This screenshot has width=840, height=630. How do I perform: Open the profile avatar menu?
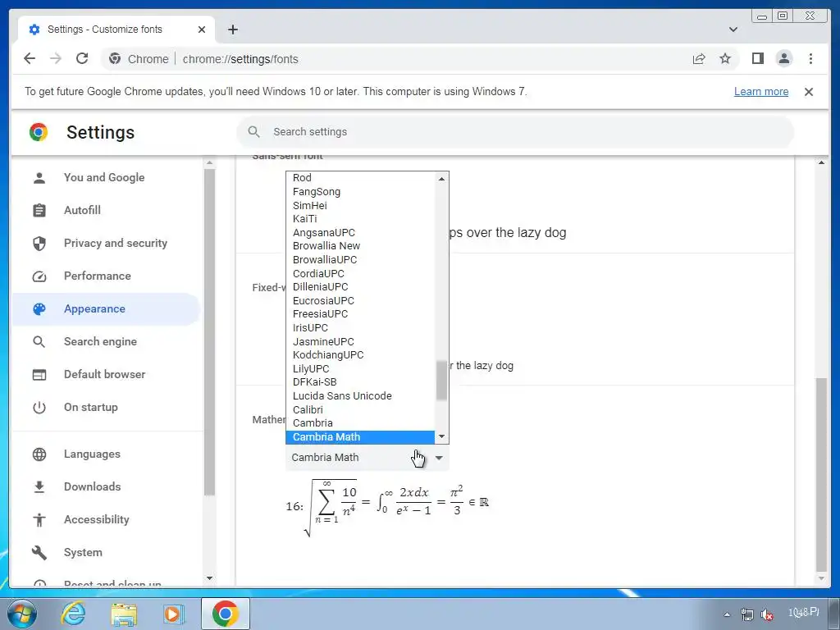pyautogui.click(x=783, y=58)
